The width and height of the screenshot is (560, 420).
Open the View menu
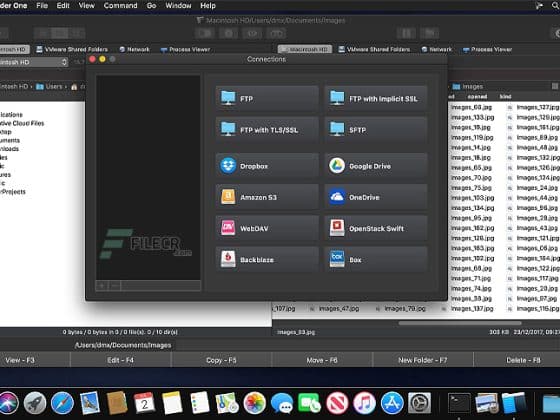pyautogui.click(x=86, y=6)
